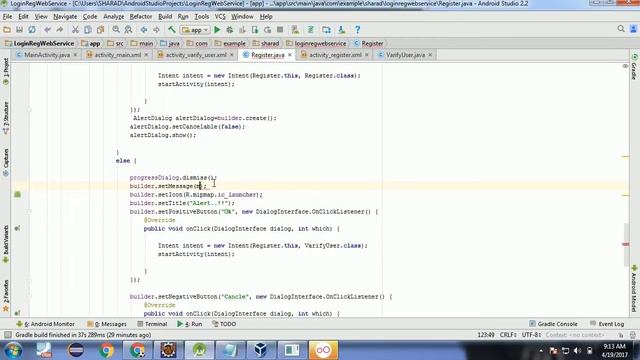The height and width of the screenshot is (360, 640).
Task: Open the Terminal tool window
Action: (x=152, y=324)
